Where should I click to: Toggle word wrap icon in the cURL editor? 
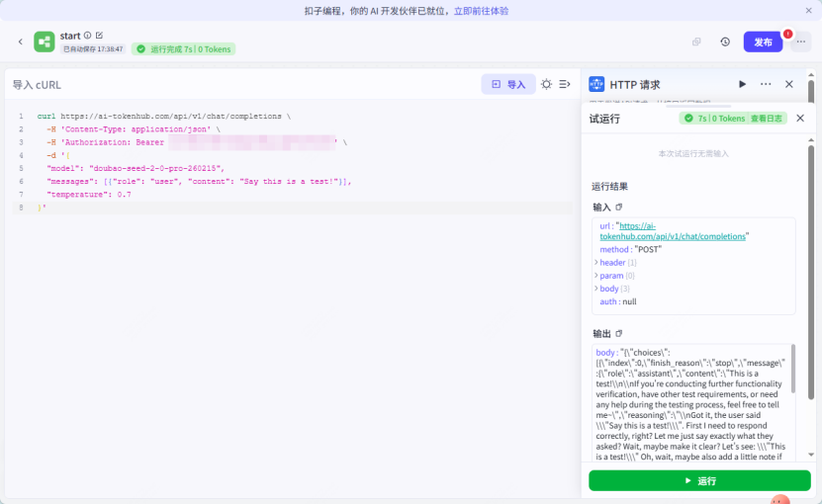565,84
